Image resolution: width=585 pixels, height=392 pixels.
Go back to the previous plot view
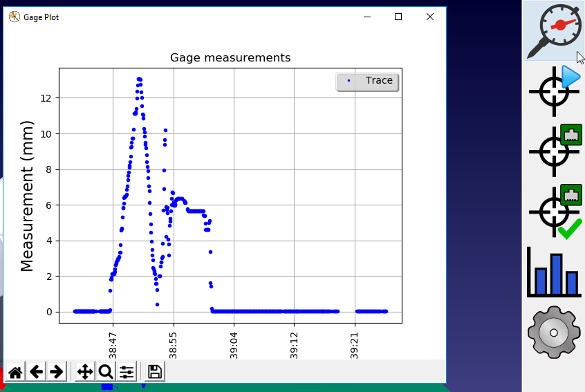[36, 372]
